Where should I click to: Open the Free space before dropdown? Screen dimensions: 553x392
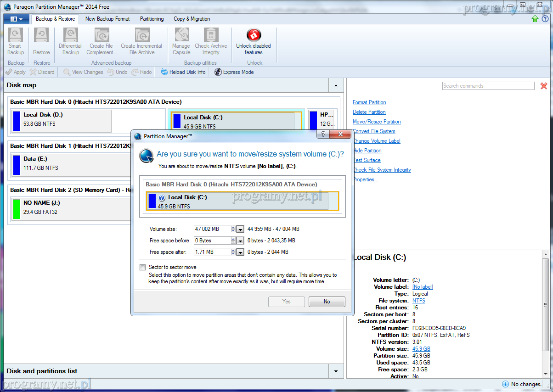[x=240, y=241]
